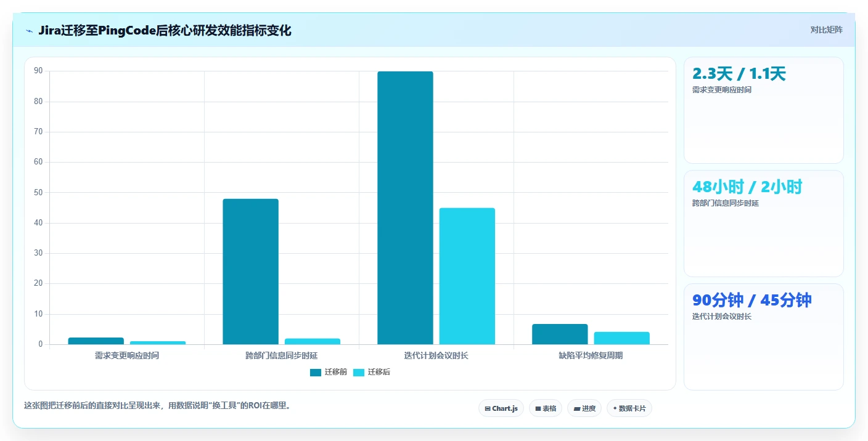The height and width of the screenshot is (441, 868).
Task: Click the y-axis value 0
Action: [40, 344]
